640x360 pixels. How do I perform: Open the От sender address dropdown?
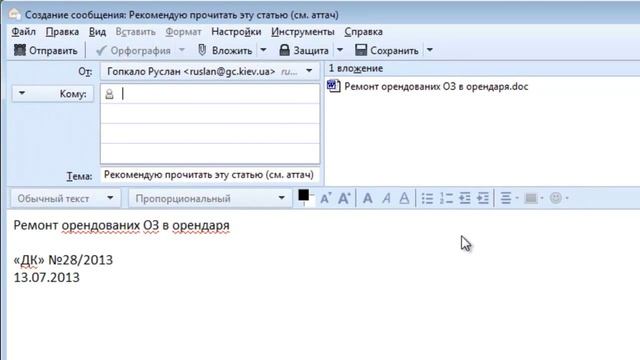pos(309,71)
